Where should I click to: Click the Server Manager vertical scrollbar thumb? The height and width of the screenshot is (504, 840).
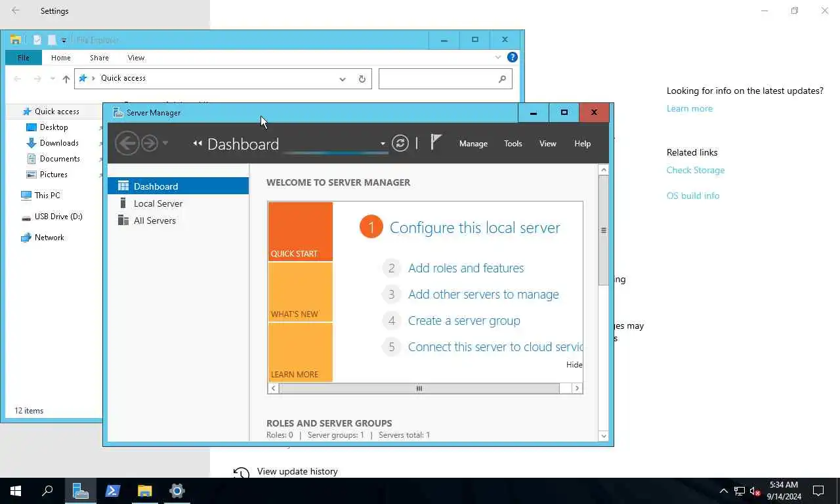[x=604, y=230]
